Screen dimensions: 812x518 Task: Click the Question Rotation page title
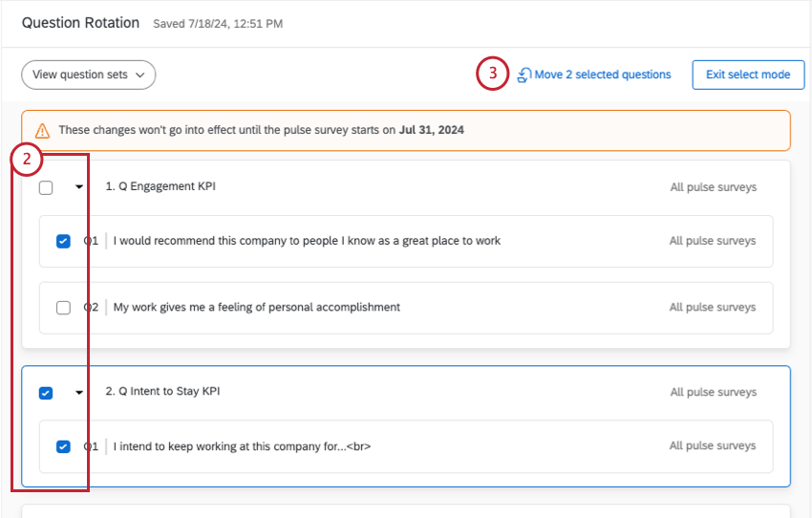(80, 23)
